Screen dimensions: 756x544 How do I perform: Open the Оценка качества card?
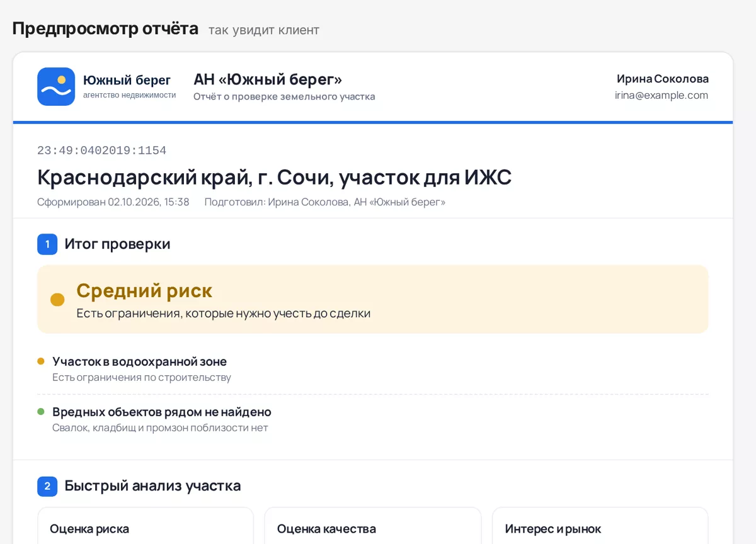(373, 526)
